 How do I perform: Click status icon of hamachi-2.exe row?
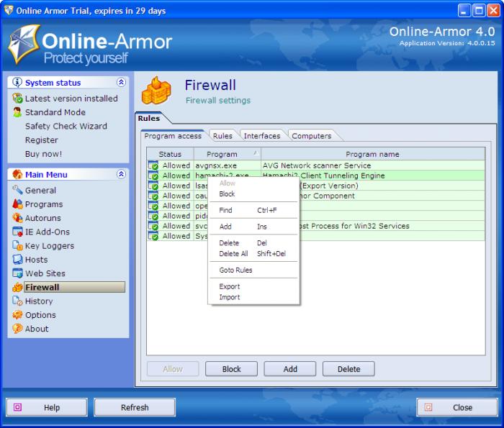point(153,176)
